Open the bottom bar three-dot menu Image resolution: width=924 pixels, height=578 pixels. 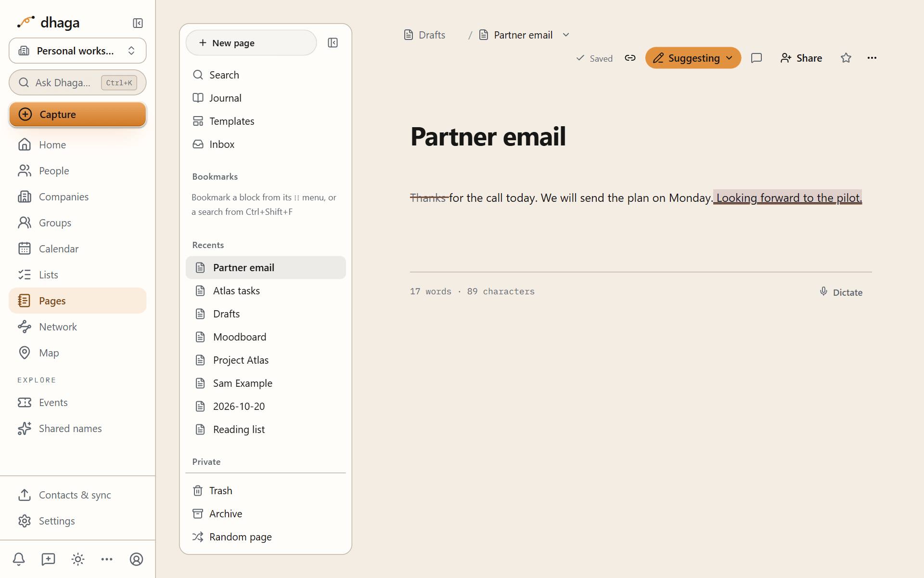(x=107, y=559)
